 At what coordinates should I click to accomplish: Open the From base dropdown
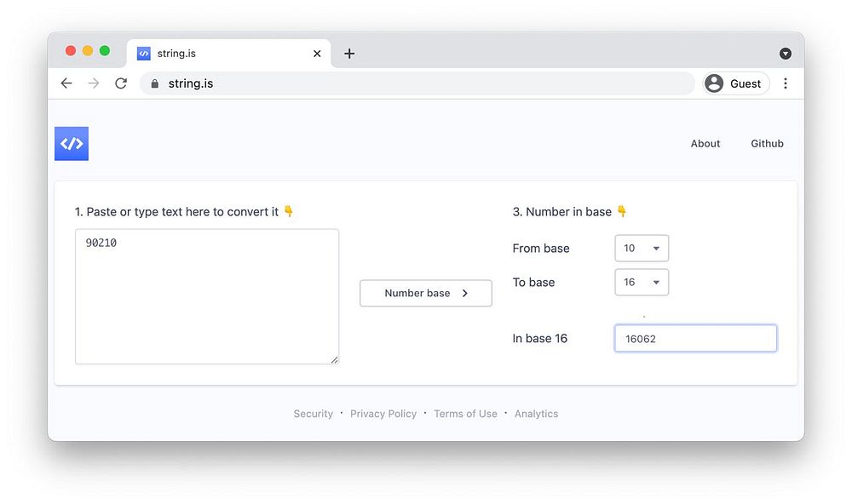(x=642, y=249)
